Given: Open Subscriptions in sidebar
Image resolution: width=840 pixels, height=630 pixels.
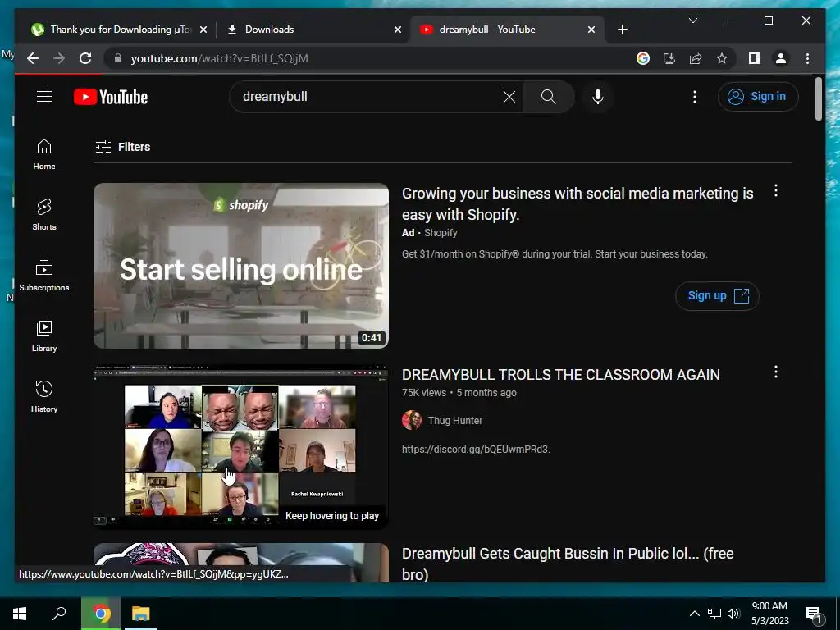Looking at the screenshot, I should point(44,276).
